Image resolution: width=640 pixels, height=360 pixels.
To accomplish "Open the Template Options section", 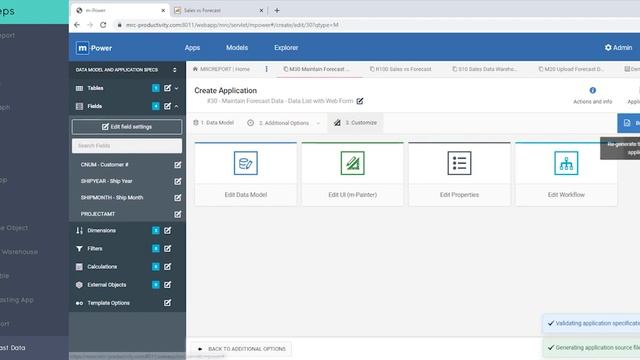I will point(108,303).
